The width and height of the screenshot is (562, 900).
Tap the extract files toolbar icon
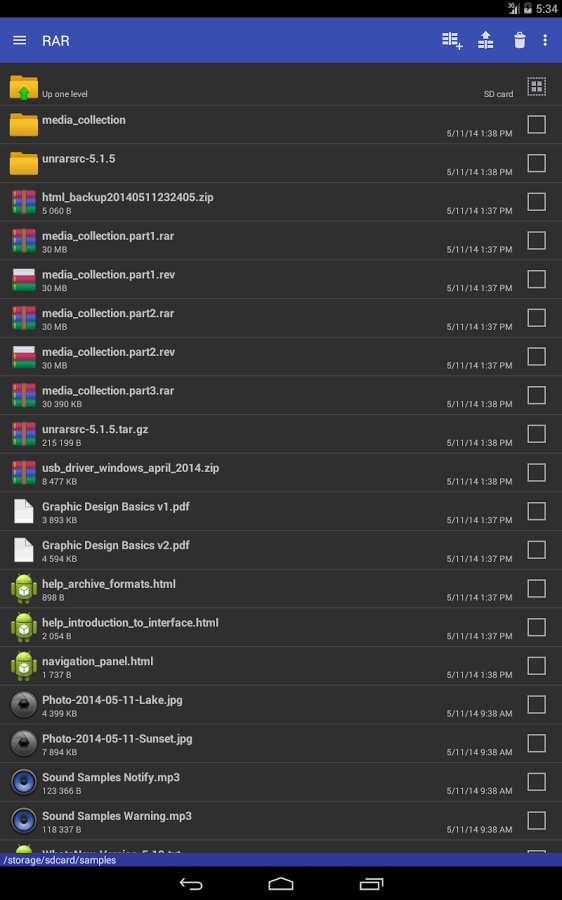tap(486, 40)
